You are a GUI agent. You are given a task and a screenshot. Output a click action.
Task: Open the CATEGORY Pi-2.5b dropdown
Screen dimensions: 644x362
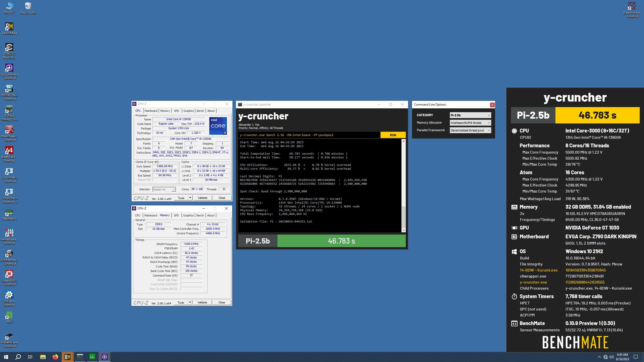click(470, 115)
